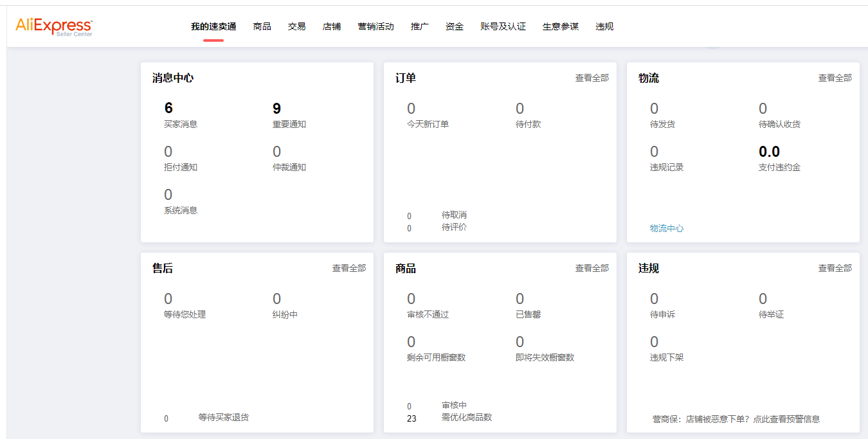Open the 生意参谋 menu
The width and height of the screenshot is (868, 439).
click(560, 26)
